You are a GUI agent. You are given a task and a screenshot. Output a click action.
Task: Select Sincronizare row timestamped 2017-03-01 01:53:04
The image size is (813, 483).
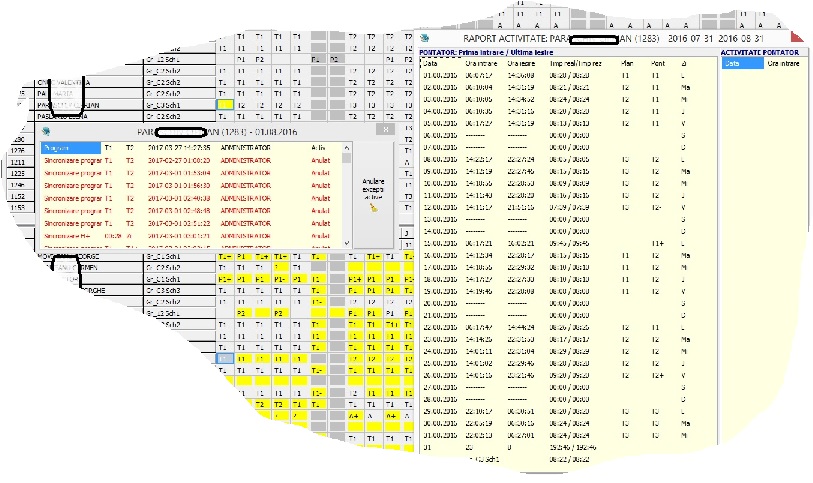[191, 173]
